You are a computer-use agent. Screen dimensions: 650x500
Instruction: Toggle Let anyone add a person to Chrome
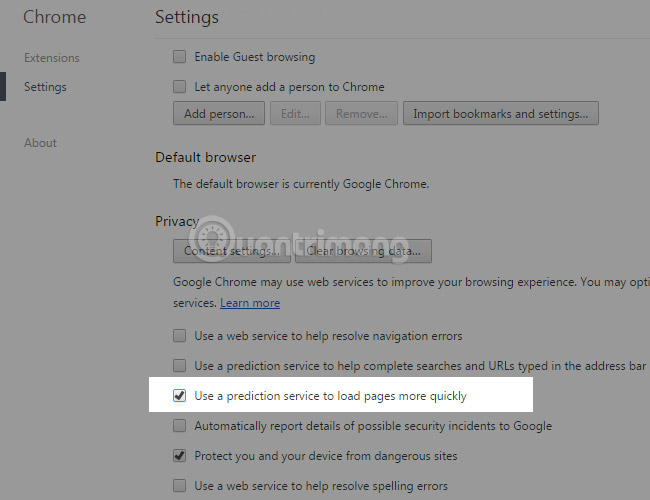(x=179, y=86)
